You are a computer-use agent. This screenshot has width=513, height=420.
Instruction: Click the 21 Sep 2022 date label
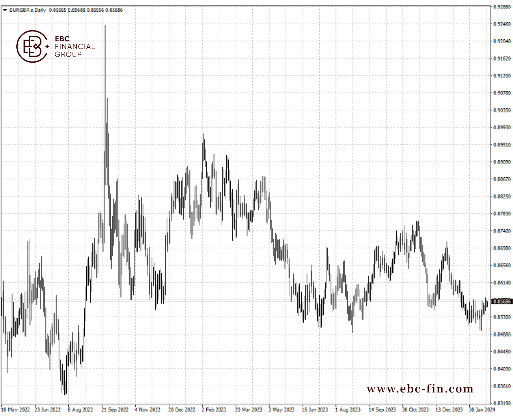tap(115, 410)
